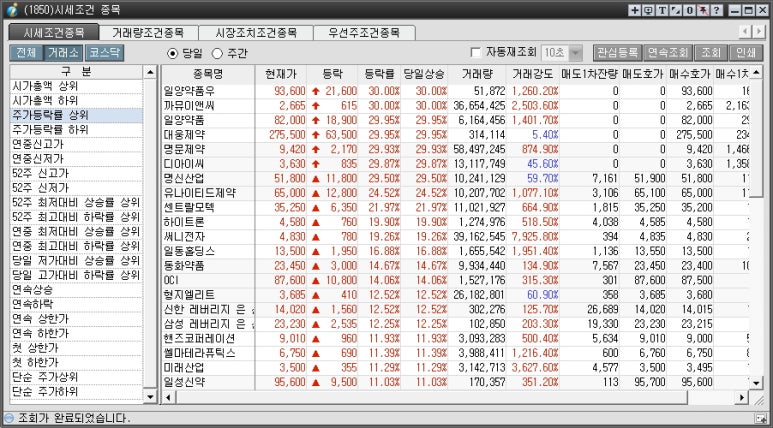The height and width of the screenshot is (428, 773).
Task: Click the 현재가 column header
Action: (x=281, y=74)
